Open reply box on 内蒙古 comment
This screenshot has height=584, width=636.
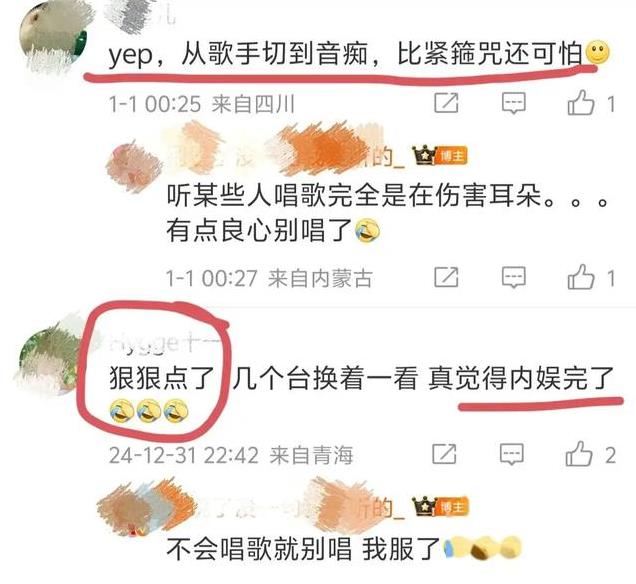click(514, 277)
